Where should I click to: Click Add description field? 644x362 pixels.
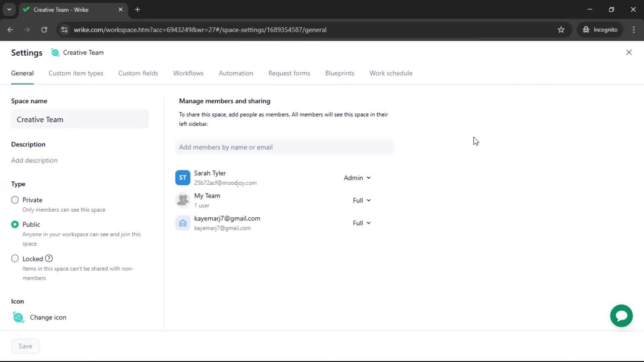34,160
